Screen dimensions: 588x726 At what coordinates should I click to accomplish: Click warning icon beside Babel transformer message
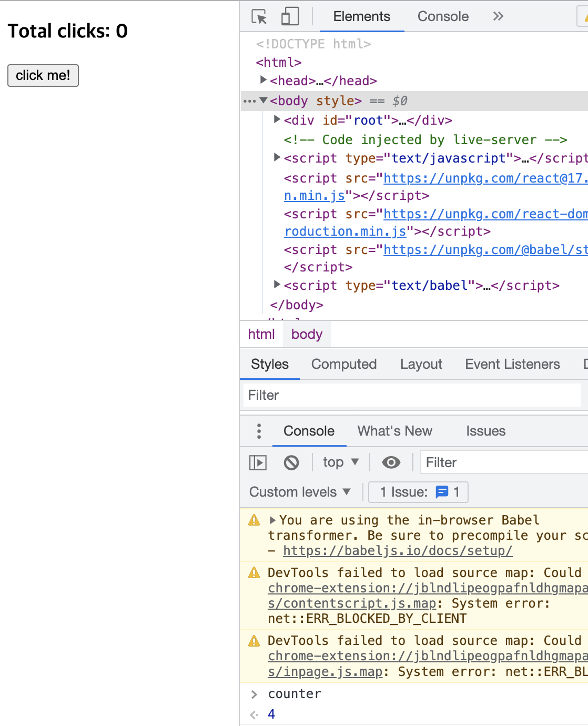click(x=254, y=520)
